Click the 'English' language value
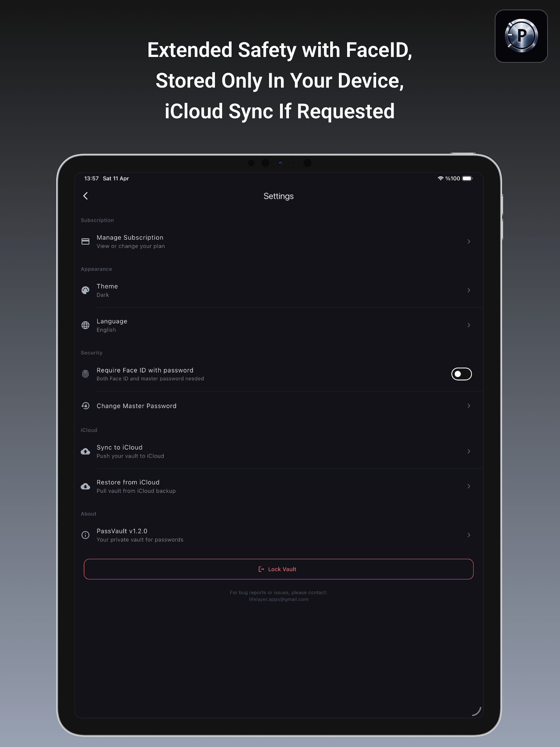The height and width of the screenshot is (747, 560). 106,330
